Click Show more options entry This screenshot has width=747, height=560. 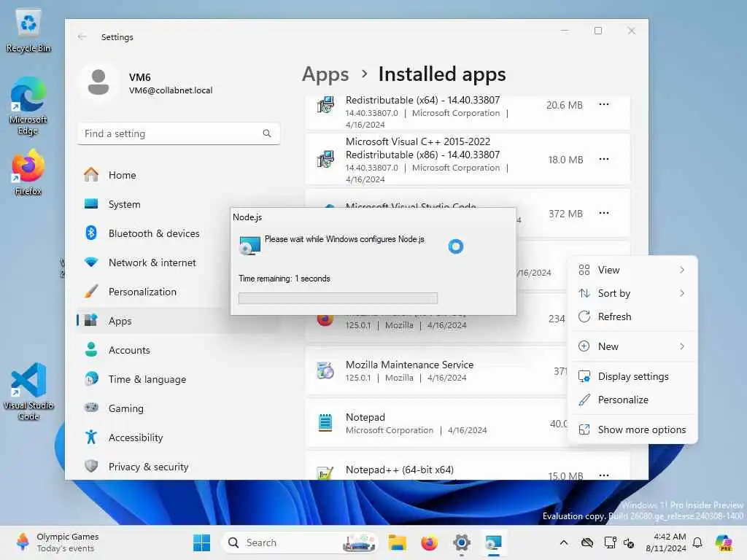coord(632,429)
